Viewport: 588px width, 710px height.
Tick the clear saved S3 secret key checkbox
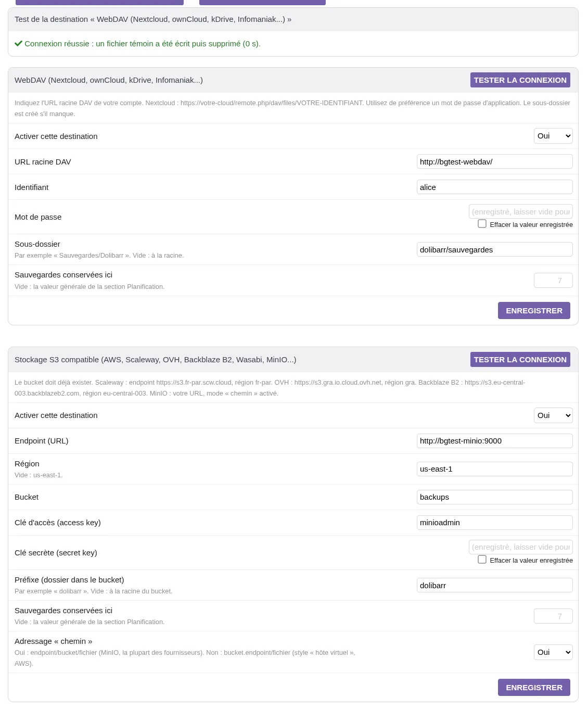[x=482, y=560]
